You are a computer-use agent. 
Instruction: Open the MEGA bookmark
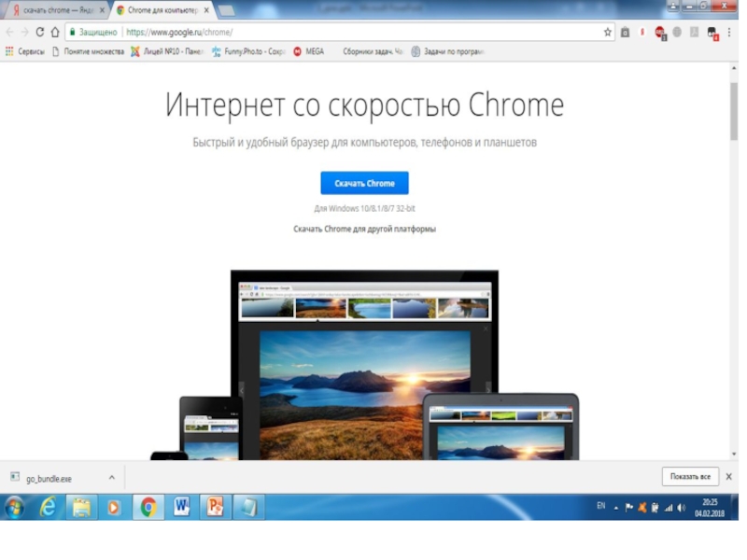pos(309,51)
